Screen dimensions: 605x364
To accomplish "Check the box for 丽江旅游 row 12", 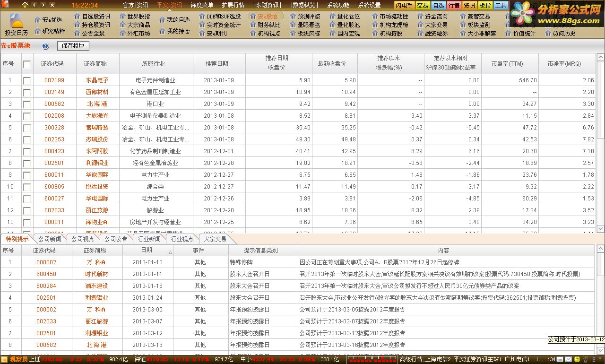I will tap(27, 210).
